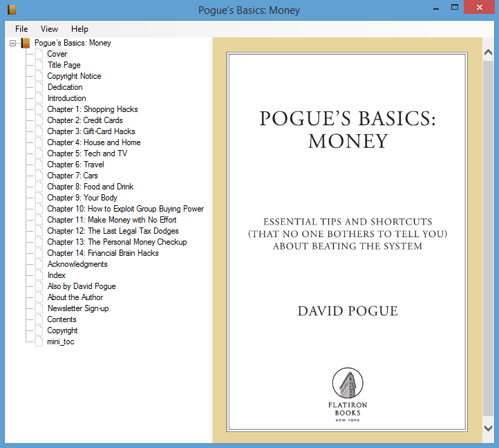Viewport: 499px width, 448px height.
Task: Click the Flatiron Books logo on the page
Action: coord(348,395)
